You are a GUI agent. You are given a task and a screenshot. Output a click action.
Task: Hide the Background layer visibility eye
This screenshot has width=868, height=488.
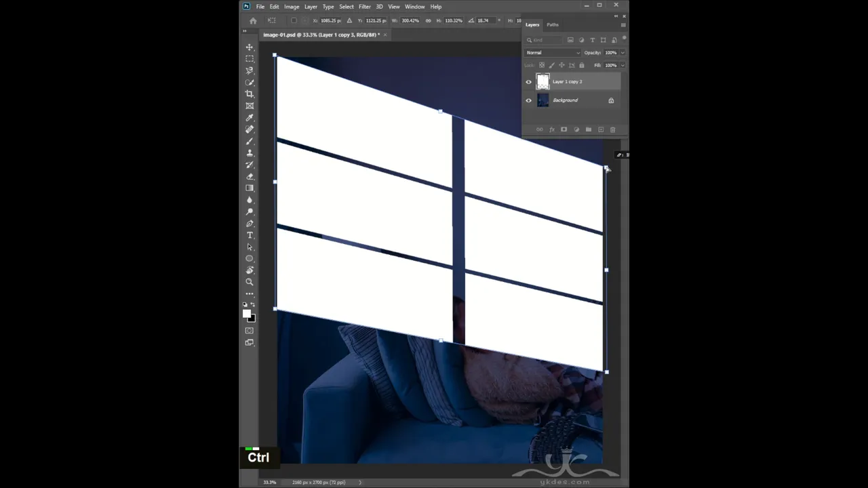point(529,100)
